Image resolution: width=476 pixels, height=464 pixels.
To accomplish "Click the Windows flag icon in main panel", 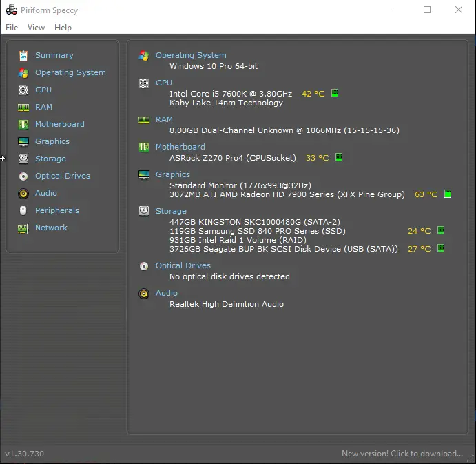I will 144,56.
